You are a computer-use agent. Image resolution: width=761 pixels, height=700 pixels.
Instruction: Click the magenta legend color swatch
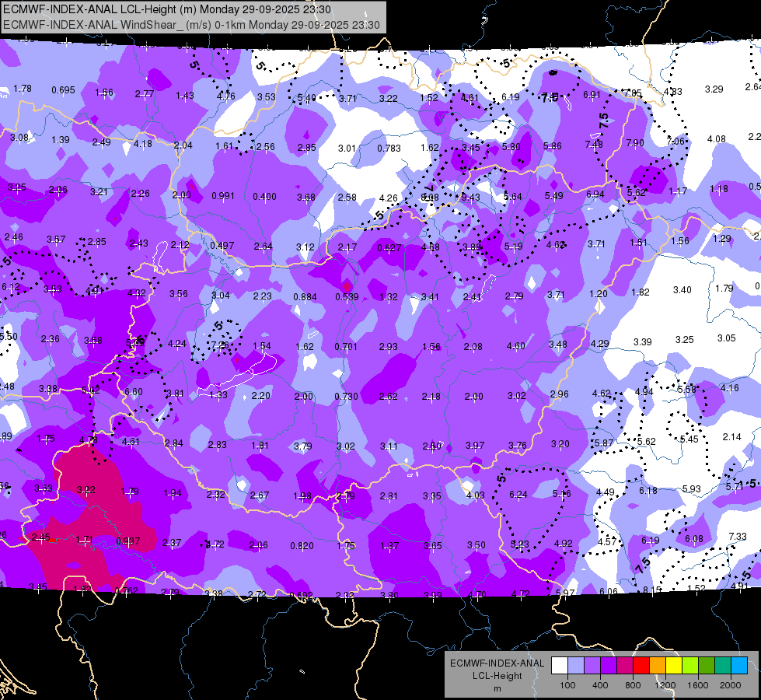tap(625, 666)
